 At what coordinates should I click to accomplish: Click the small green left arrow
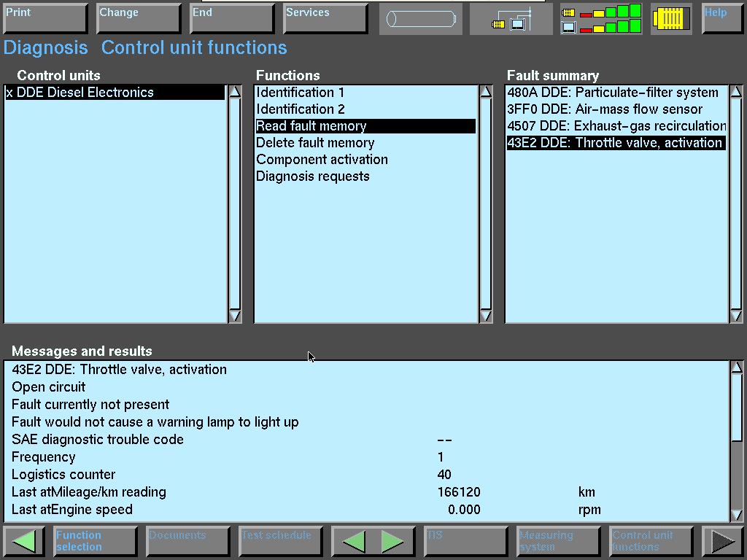(355, 541)
